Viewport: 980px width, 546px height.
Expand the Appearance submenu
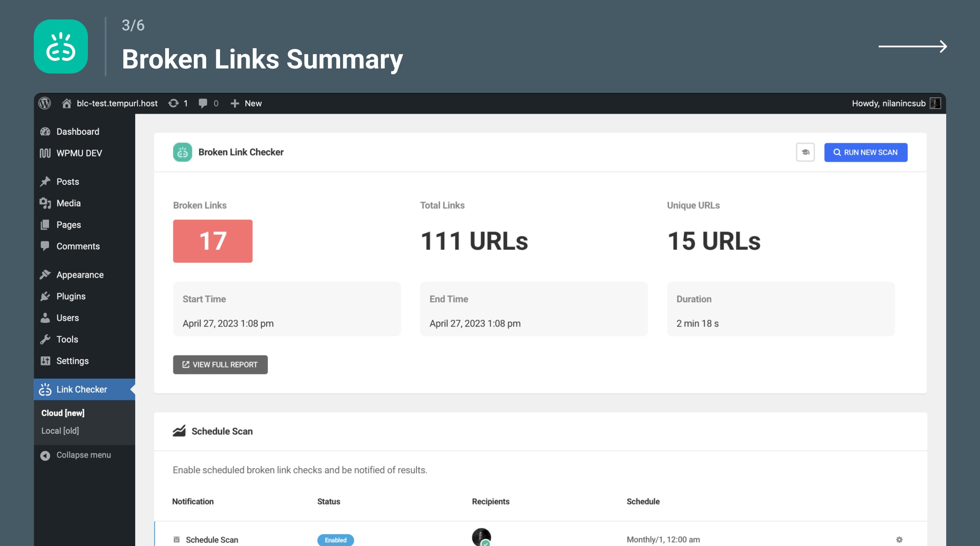(80, 274)
